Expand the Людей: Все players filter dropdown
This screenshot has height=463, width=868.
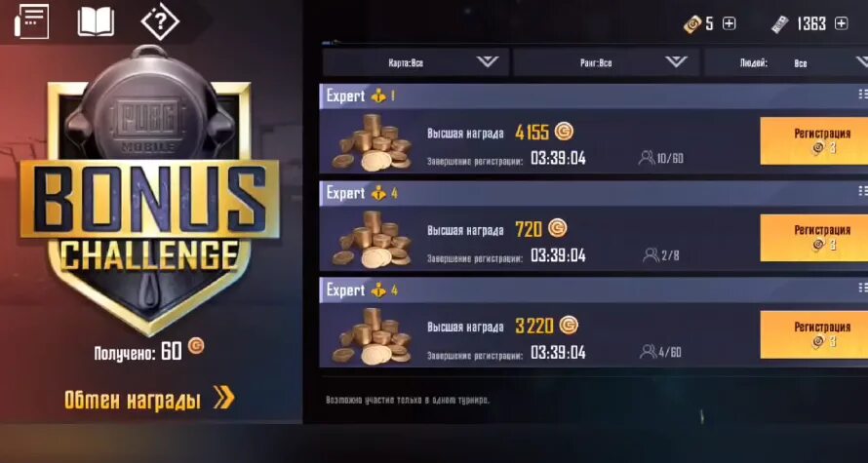(786, 62)
